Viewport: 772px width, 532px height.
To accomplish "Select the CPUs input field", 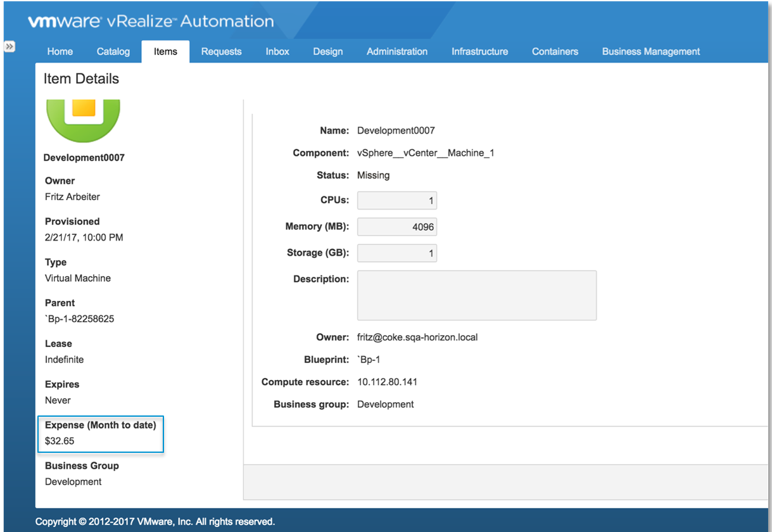I will point(396,200).
